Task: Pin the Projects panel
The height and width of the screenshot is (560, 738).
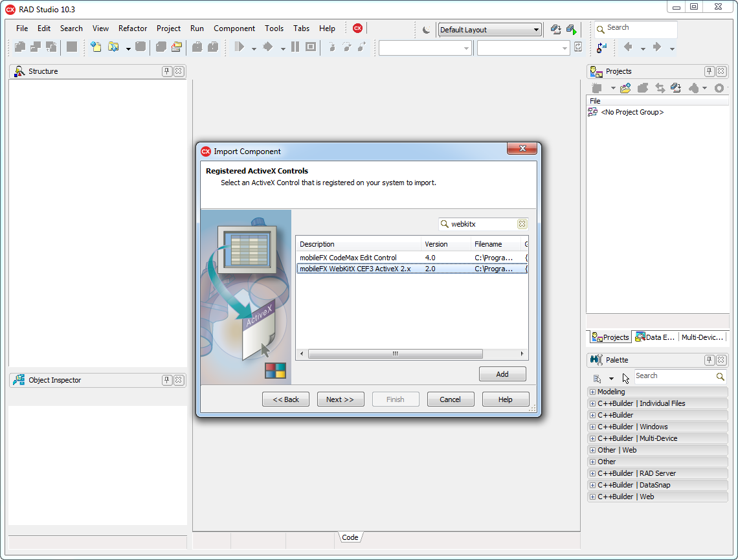Action: pos(710,71)
